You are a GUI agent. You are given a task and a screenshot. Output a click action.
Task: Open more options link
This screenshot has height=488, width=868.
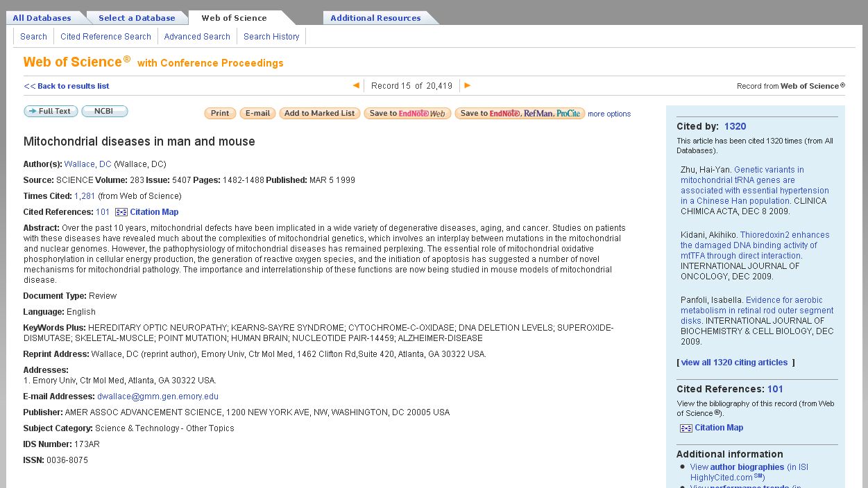[x=609, y=114]
